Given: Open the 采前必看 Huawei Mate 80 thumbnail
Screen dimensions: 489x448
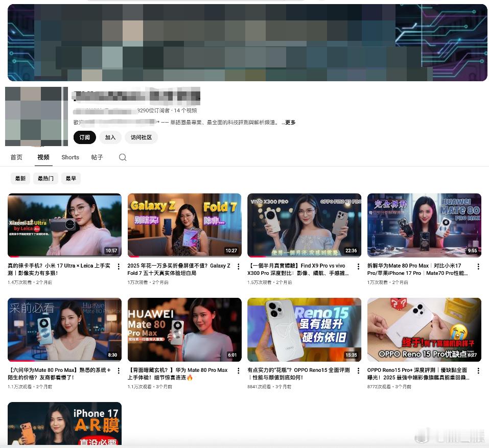Looking at the screenshot, I should click(64, 329).
